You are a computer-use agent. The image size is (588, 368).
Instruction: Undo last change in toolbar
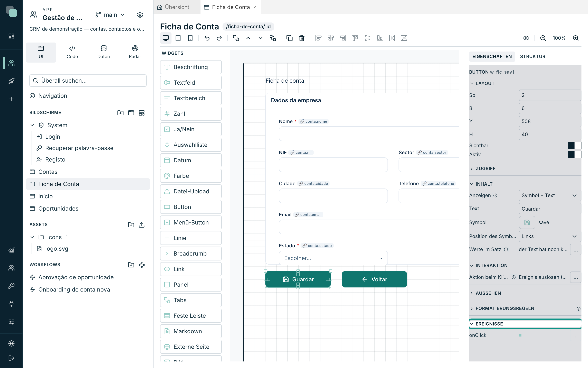click(207, 38)
